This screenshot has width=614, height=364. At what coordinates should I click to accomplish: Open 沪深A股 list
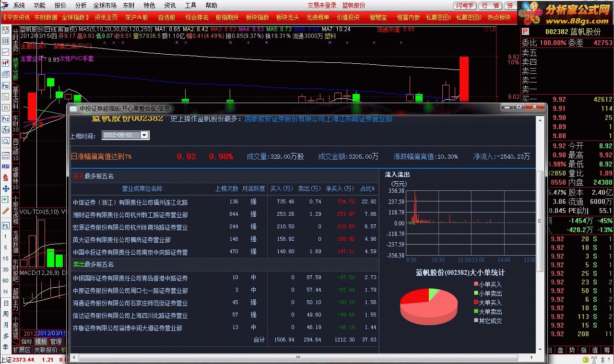click(137, 17)
